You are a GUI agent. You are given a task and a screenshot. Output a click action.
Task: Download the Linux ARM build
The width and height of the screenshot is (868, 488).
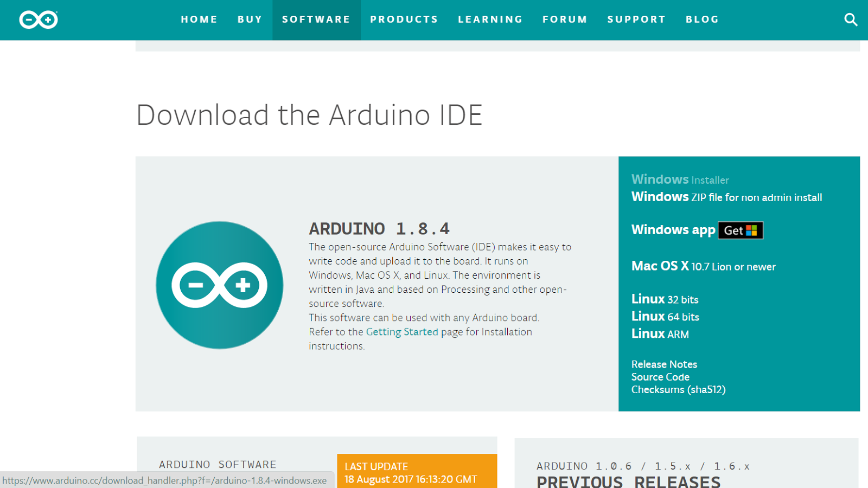660,334
